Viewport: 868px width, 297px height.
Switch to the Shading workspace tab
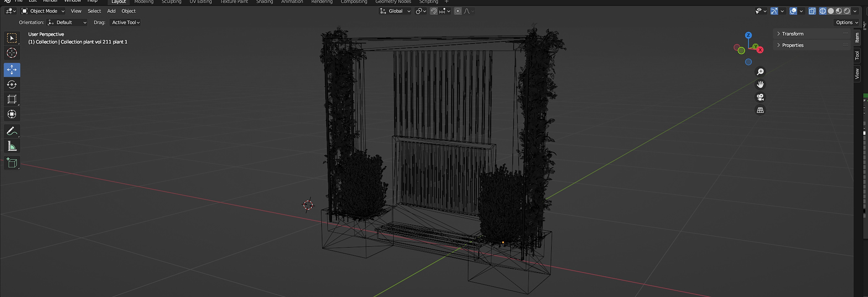[264, 2]
